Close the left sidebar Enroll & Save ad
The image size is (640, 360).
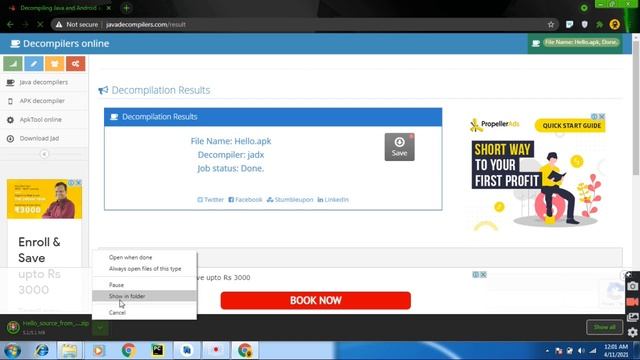pyautogui.click(x=78, y=182)
